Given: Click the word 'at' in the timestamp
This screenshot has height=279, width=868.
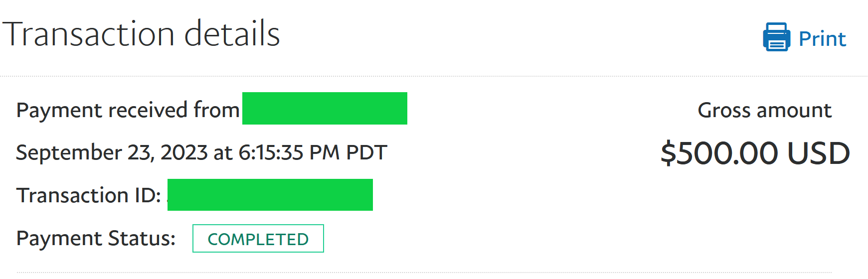Looking at the screenshot, I should (x=223, y=153).
